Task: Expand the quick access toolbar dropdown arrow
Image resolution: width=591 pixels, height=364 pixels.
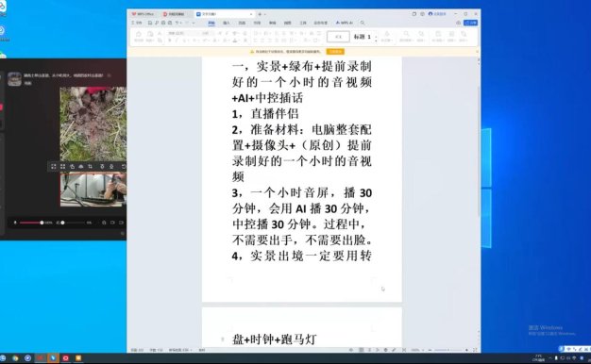Action: 194,23
